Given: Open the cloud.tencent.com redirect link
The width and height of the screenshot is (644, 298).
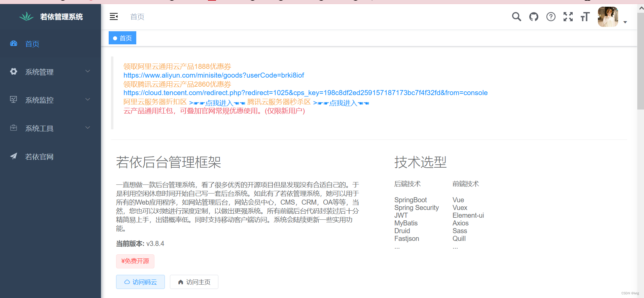Looking at the screenshot, I should 306,93.
